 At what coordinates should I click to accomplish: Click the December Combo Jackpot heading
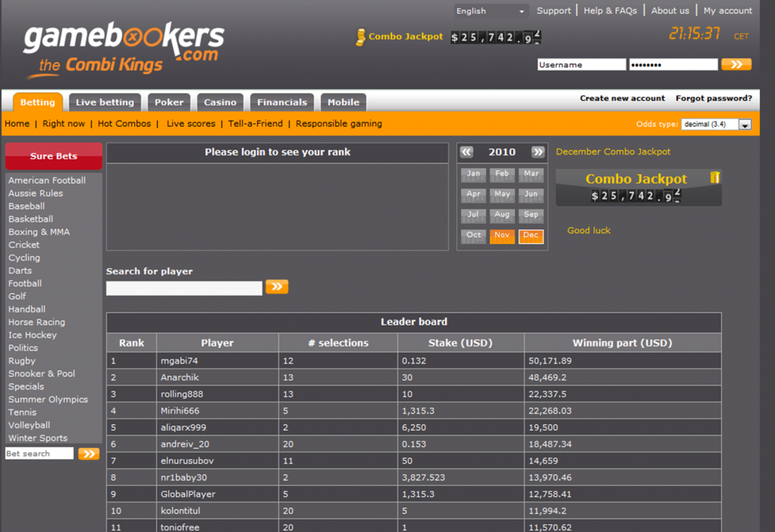pyautogui.click(x=613, y=152)
